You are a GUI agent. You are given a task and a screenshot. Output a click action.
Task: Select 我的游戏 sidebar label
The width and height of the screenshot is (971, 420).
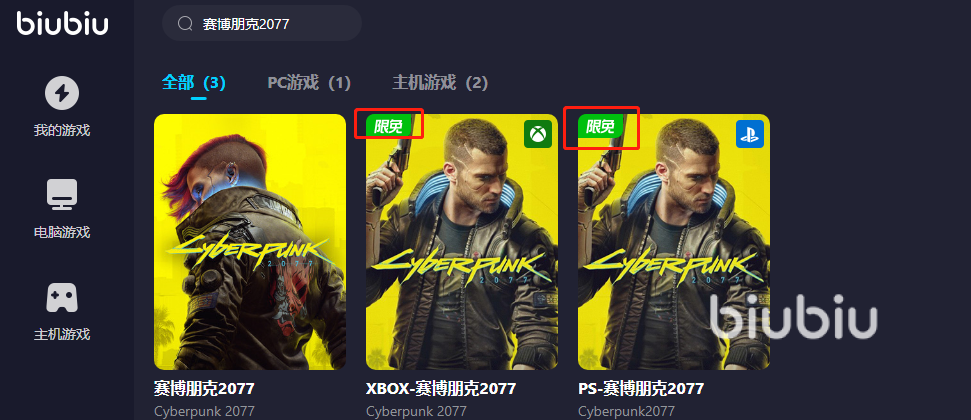(62, 131)
